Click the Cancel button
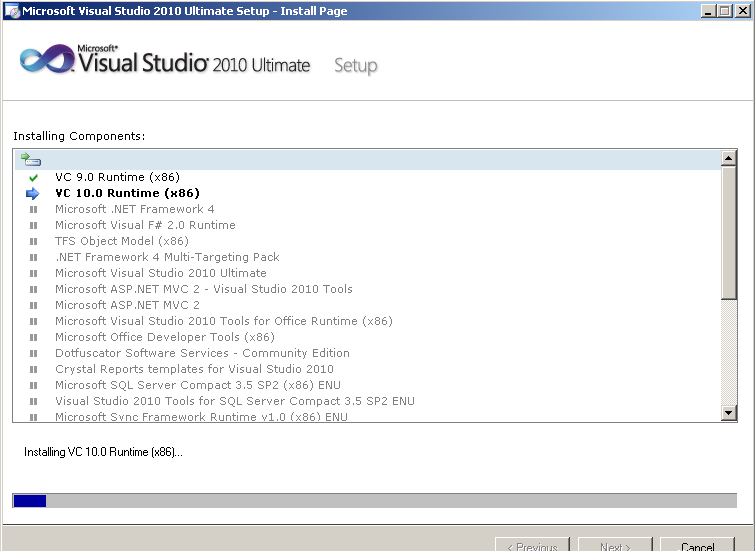 (x=697, y=544)
